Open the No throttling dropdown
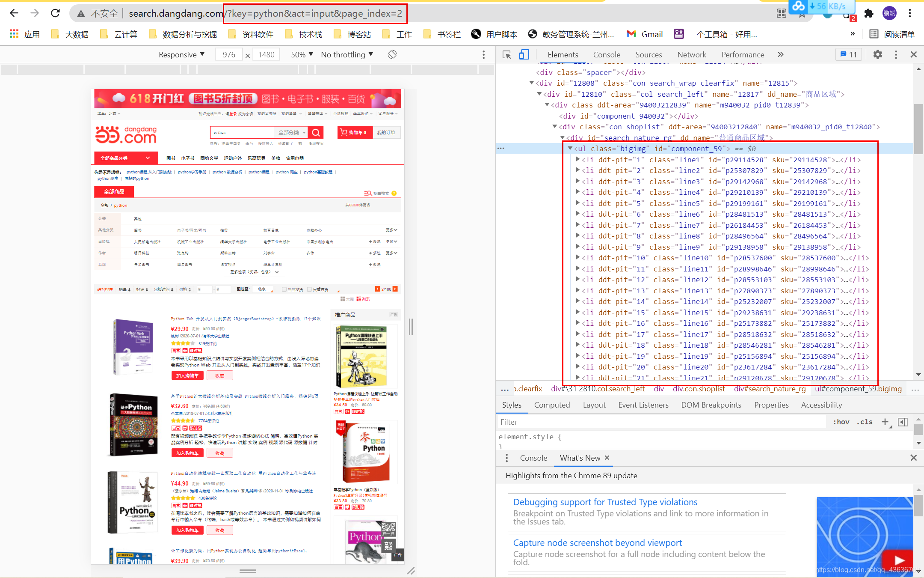The width and height of the screenshot is (924, 578). click(347, 55)
